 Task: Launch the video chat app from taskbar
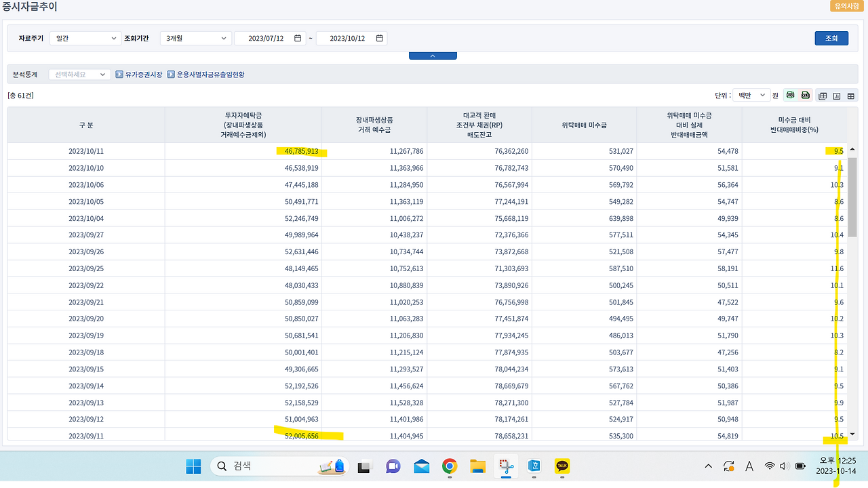(393, 466)
